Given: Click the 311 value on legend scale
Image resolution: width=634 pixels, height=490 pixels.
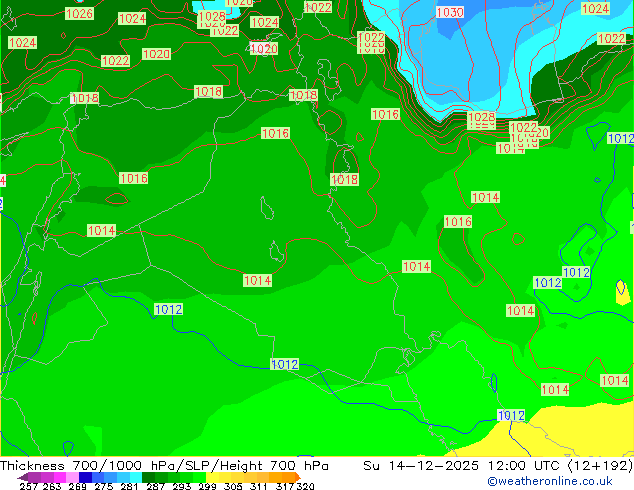Looking at the screenshot, I should tap(257, 486).
